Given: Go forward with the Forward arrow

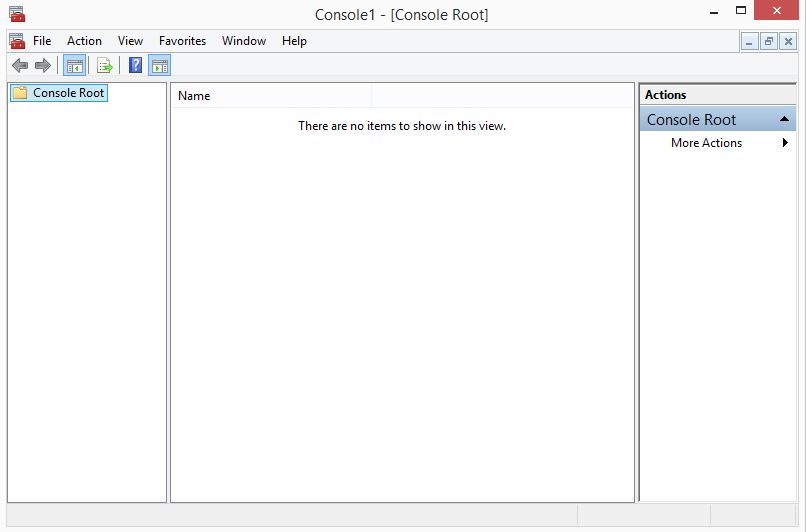Looking at the screenshot, I should click(x=43, y=65).
